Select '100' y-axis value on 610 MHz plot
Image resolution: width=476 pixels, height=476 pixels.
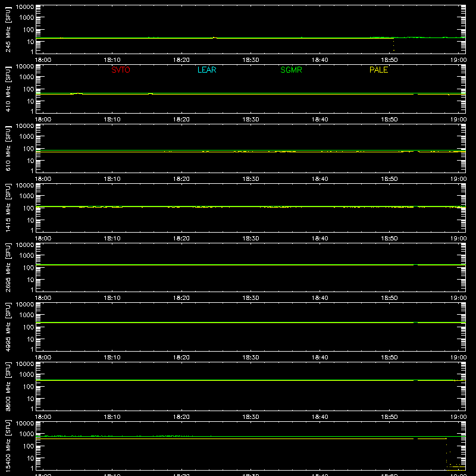click(29, 149)
